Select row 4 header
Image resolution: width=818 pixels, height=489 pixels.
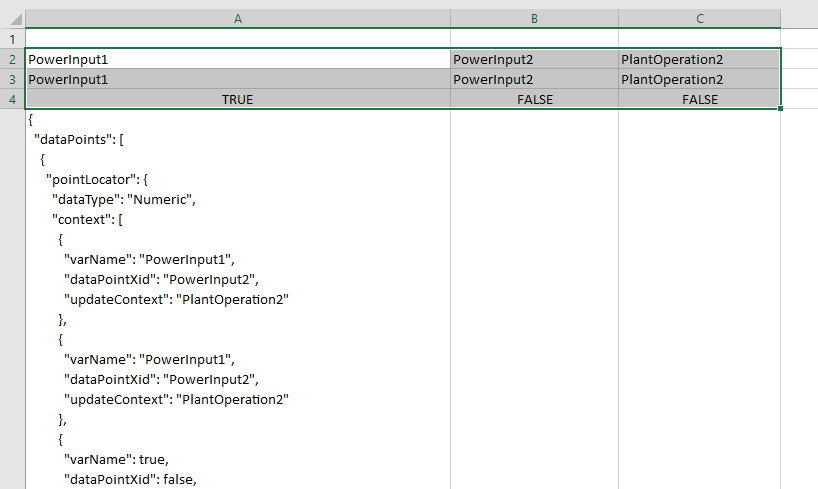pos(12,99)
